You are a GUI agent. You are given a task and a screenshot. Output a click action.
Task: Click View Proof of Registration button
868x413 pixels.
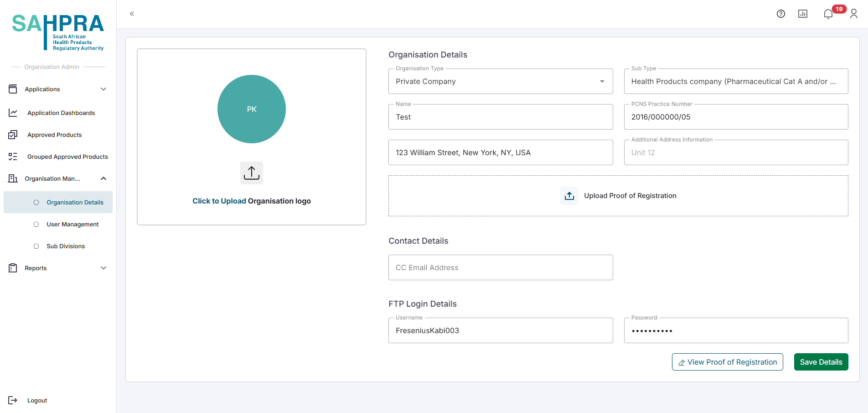coord(727,362)
